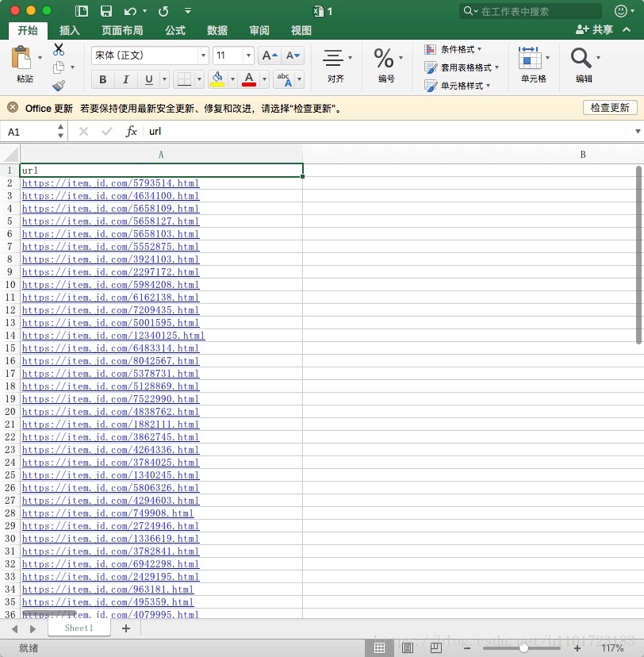This screenshot has height=657, width=644.
Task: Decrease font size button
Action: pos(293,56)
